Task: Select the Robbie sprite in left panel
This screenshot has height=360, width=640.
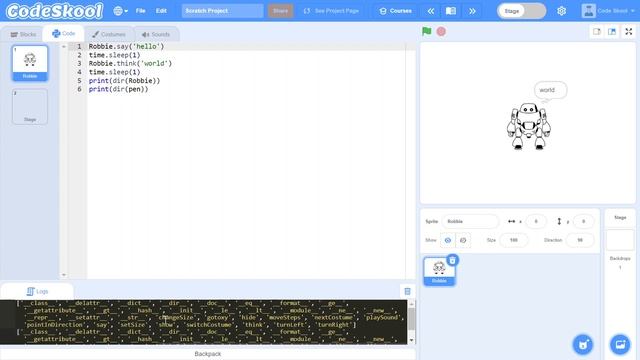Action: 30,63
